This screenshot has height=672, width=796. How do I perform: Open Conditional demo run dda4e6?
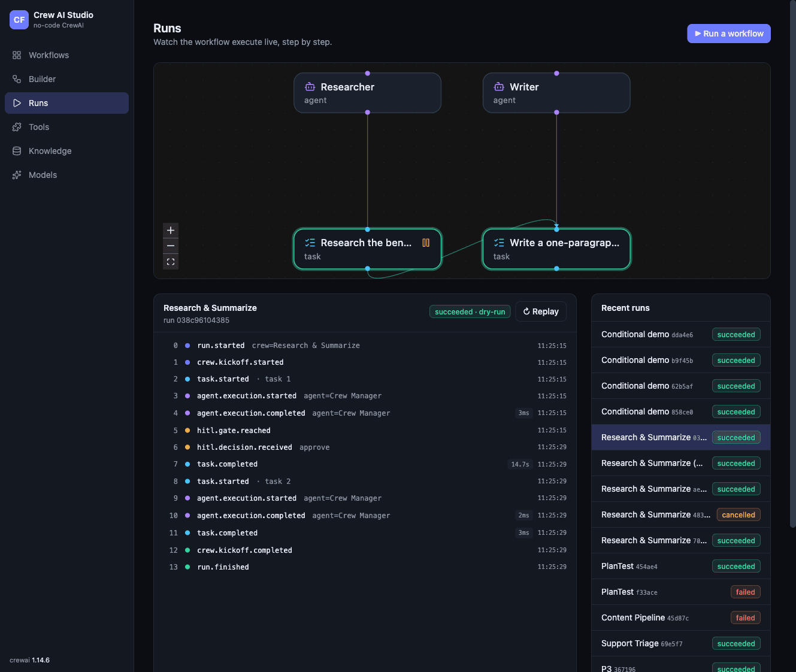[680, 334]
